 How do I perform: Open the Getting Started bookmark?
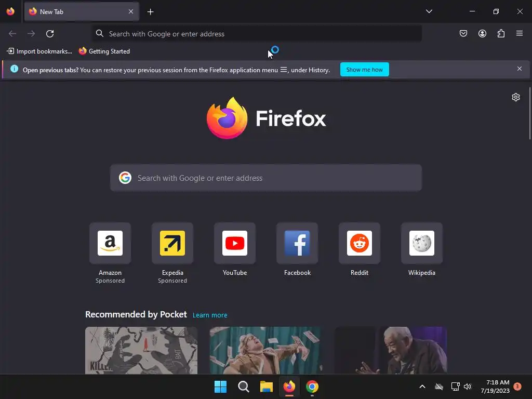(x=104, y=51)
